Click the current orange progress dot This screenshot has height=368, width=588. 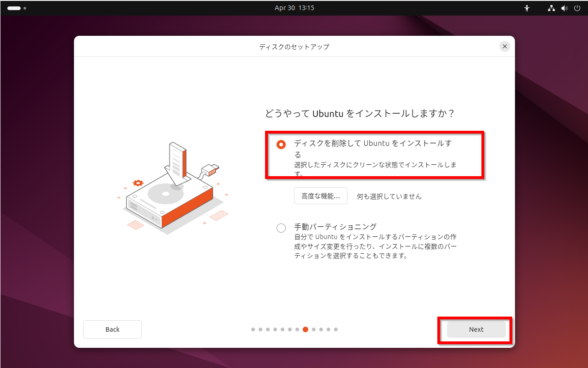coord(305,329)
